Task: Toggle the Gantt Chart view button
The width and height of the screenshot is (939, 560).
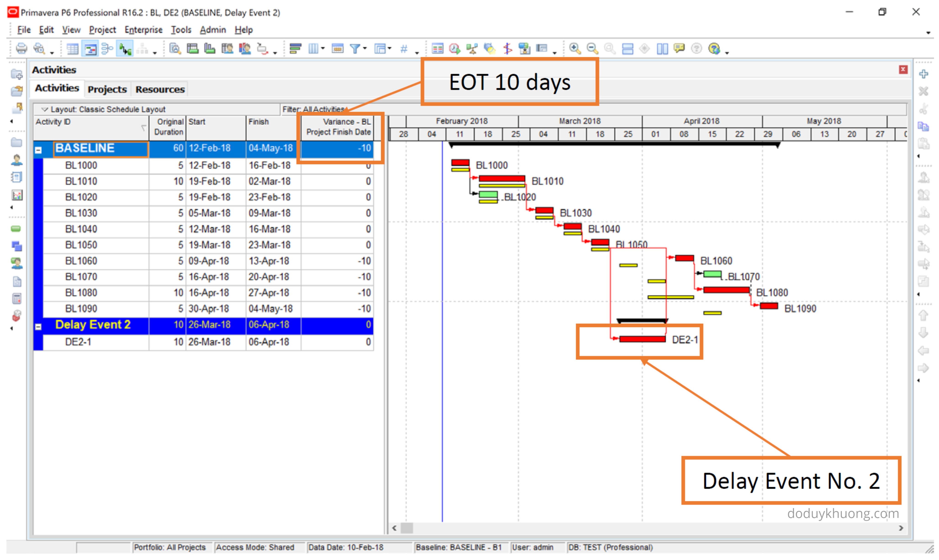Action: (90, 49)
